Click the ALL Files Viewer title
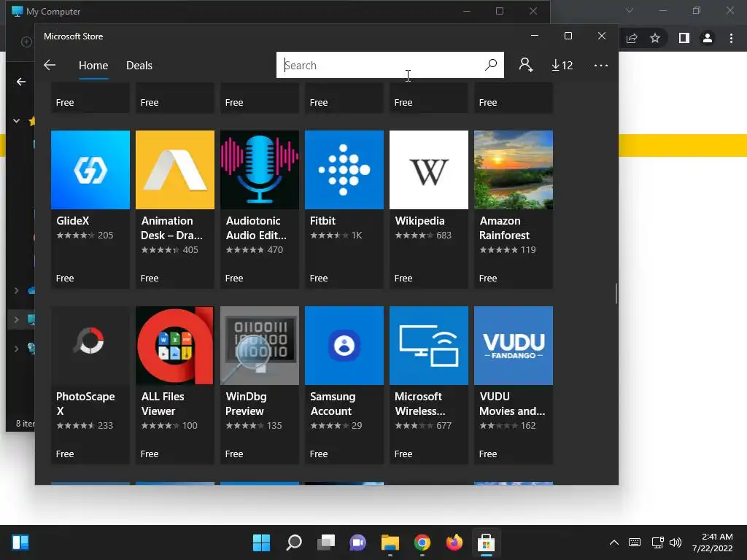The image size is (747, 560). point(163,403)
